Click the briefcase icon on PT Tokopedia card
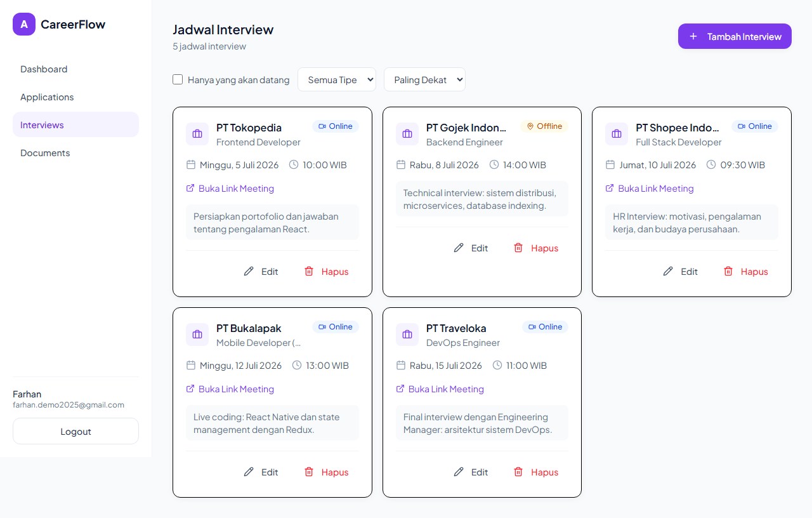 pyautogui.click(x=197, y=134)
